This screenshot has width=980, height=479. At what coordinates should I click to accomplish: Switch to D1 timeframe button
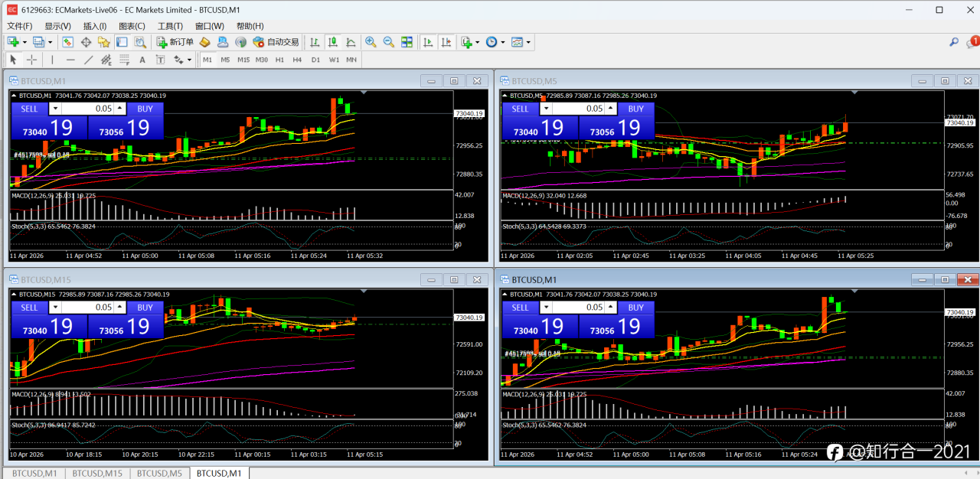(315, 60)
